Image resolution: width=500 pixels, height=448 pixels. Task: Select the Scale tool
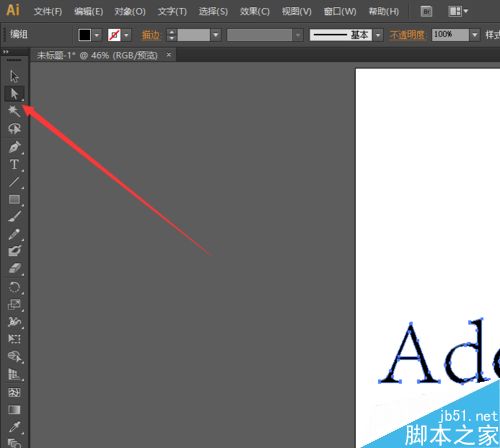(x=14, y=304)
